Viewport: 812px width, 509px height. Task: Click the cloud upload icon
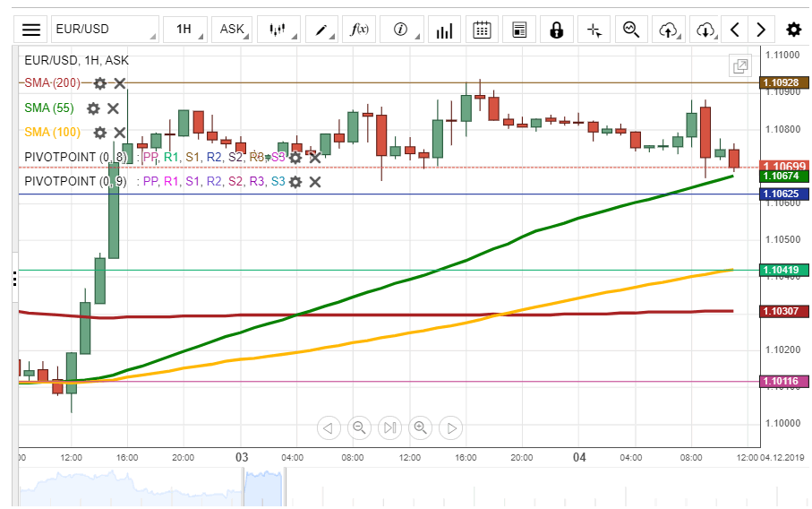point(668,30)
